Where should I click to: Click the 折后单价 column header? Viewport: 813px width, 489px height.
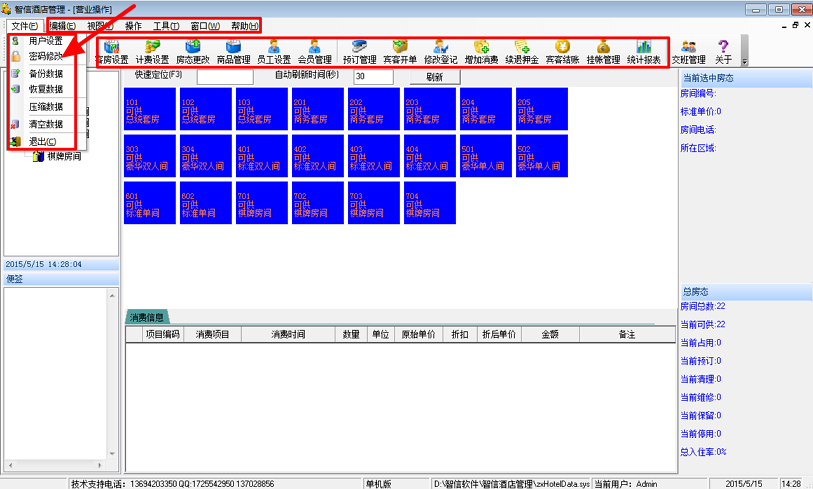point(499,334)
